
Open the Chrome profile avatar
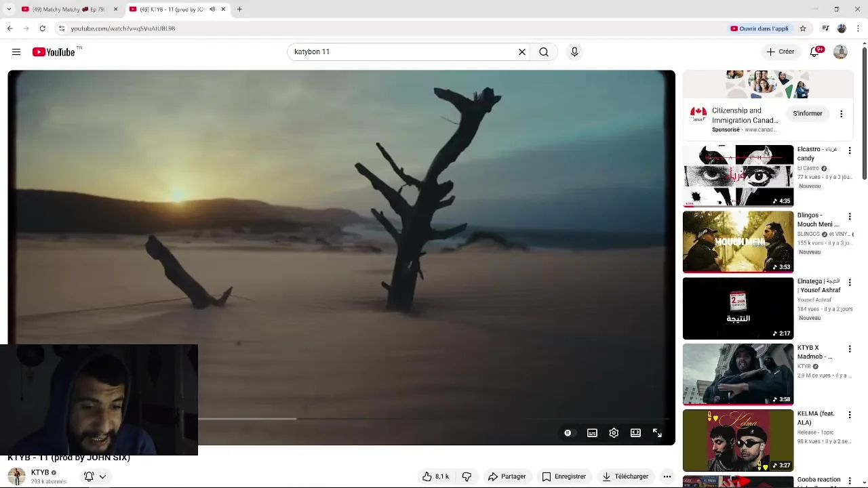click(x=842, y=28)
